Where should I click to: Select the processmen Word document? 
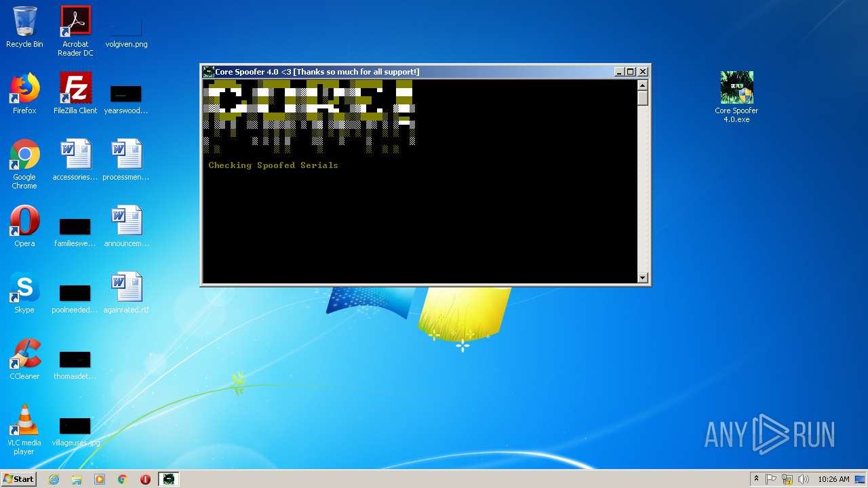click(x=126, y=160)
